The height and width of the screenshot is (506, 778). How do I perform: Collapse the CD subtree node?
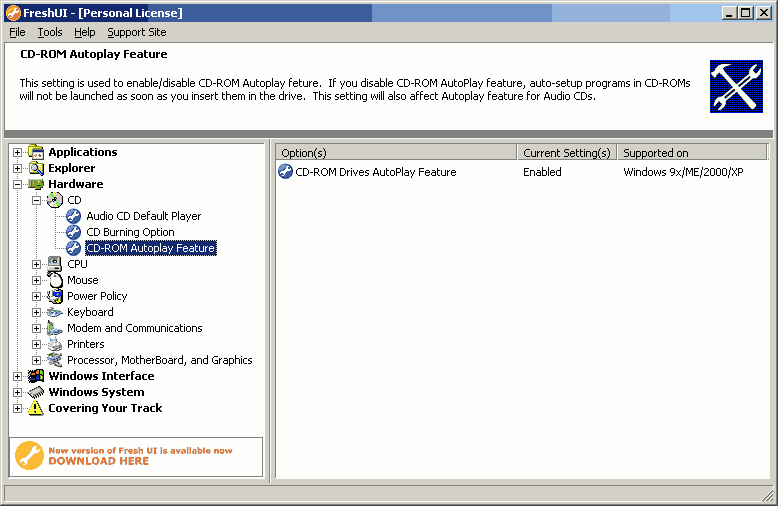coord(36,200)
